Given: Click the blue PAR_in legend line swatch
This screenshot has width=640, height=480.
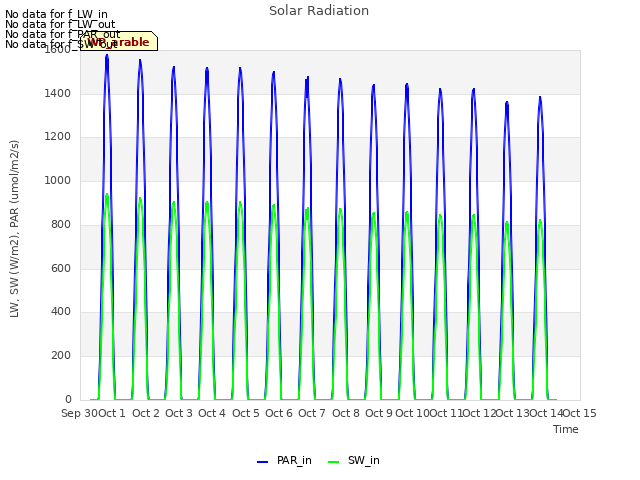Looking at the screenshot, I should 262,462.
